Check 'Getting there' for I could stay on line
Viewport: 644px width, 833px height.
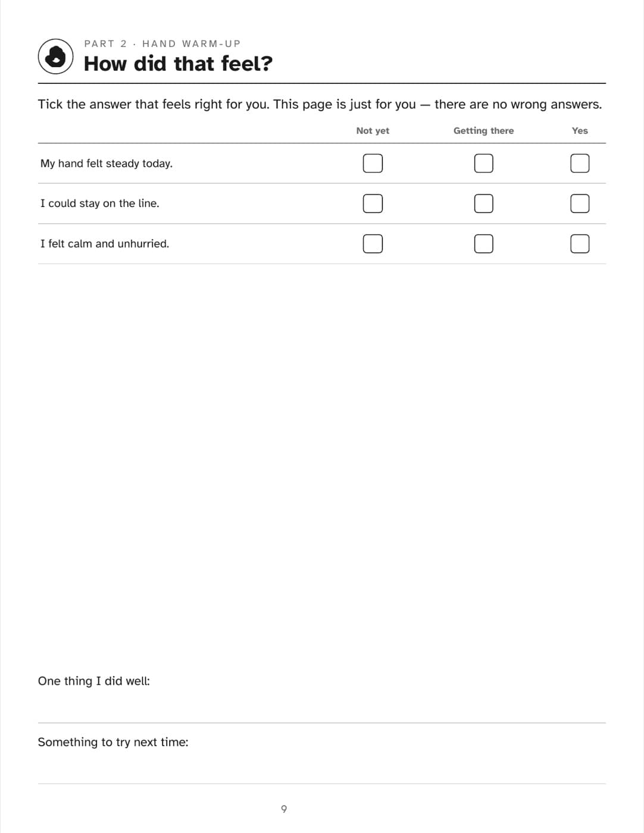[483, 203]
